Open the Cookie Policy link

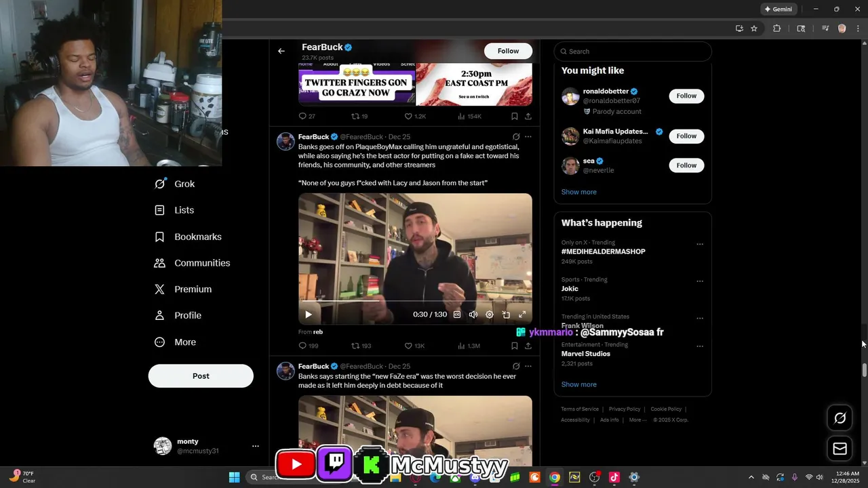666,409
